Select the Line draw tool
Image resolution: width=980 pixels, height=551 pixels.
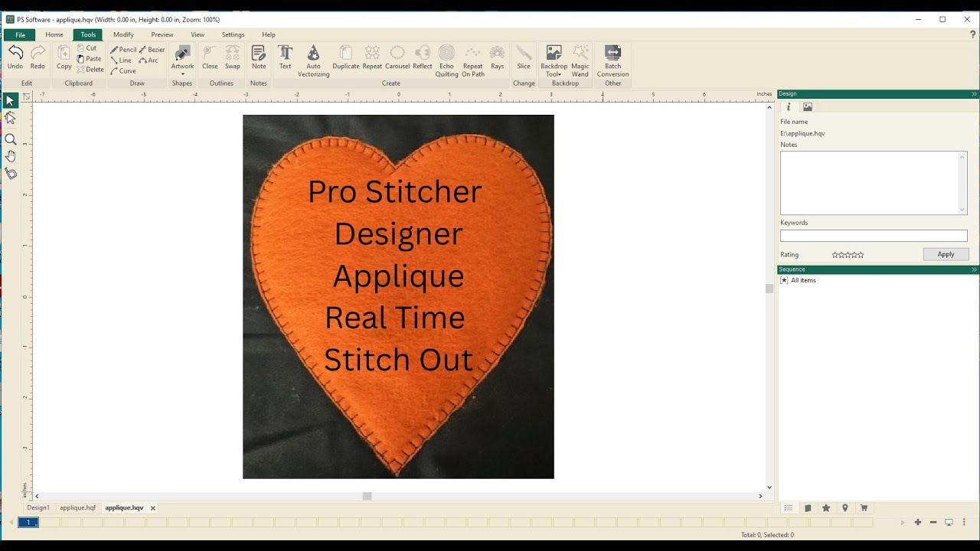(x=121, y=60)
